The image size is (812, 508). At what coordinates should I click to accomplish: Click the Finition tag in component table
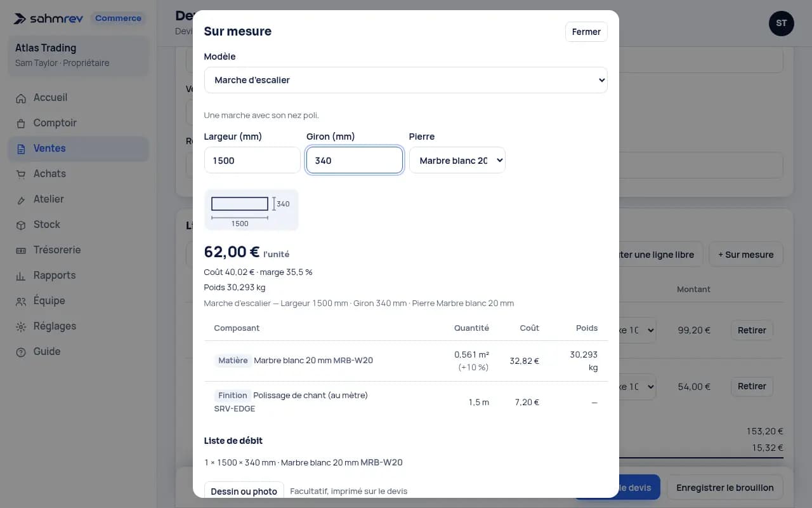232,395
